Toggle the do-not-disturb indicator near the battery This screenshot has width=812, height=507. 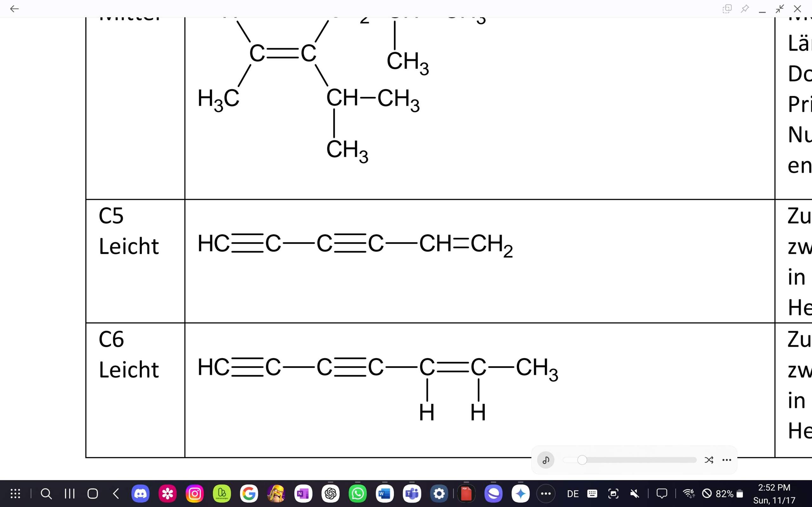707,493
